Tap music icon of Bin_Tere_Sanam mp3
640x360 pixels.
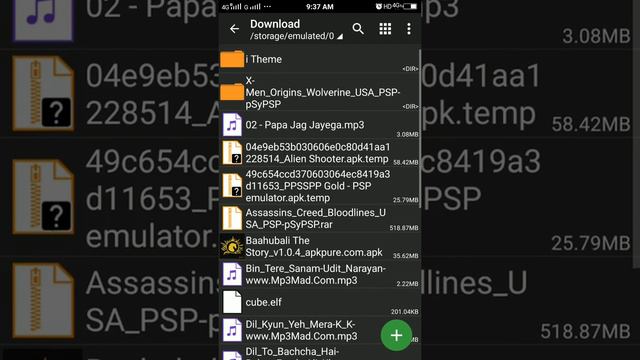click(232, 274)
